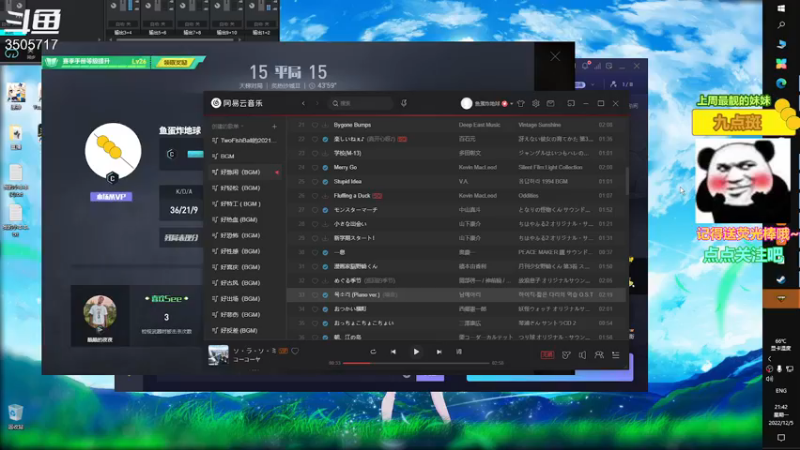The width and height of the screenshot is (800, 450).
Task: Click the current song title in player bar
Action: [x=255, y=351]
